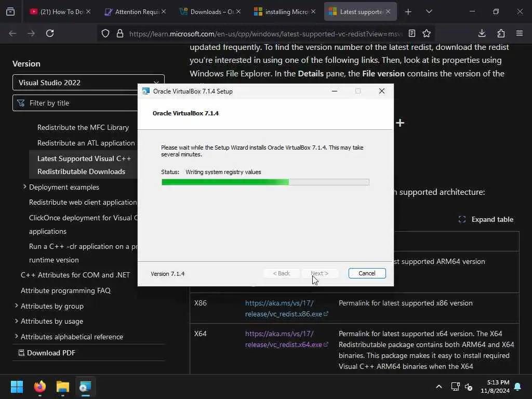Close the VirtualBox Setup dialog

coord(382,91)
